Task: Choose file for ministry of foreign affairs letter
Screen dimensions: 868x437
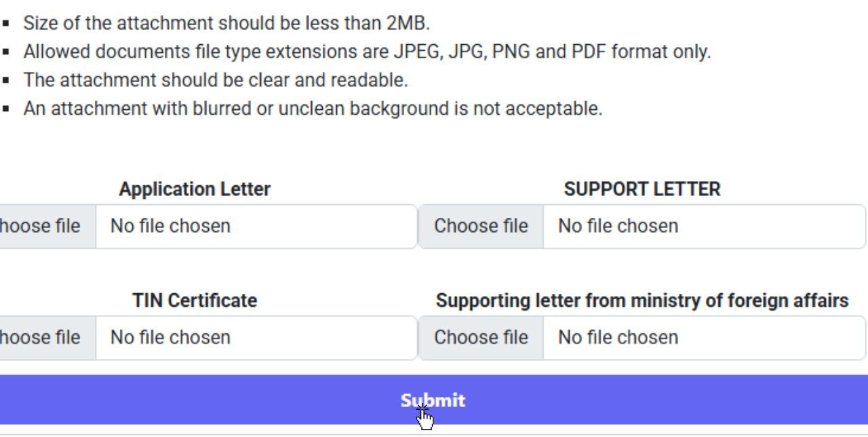Action: click(x=481, y=337)
